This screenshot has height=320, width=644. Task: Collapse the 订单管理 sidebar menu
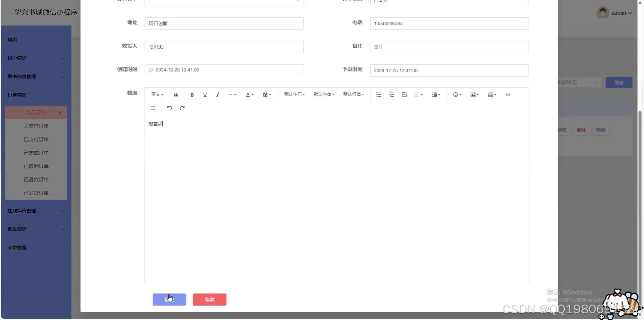pos(36,95)
